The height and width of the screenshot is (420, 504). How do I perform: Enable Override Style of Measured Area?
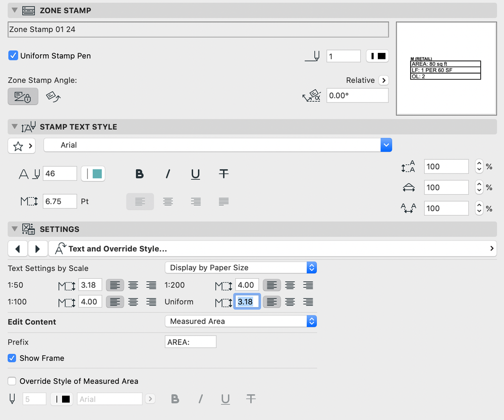point(11,381)
